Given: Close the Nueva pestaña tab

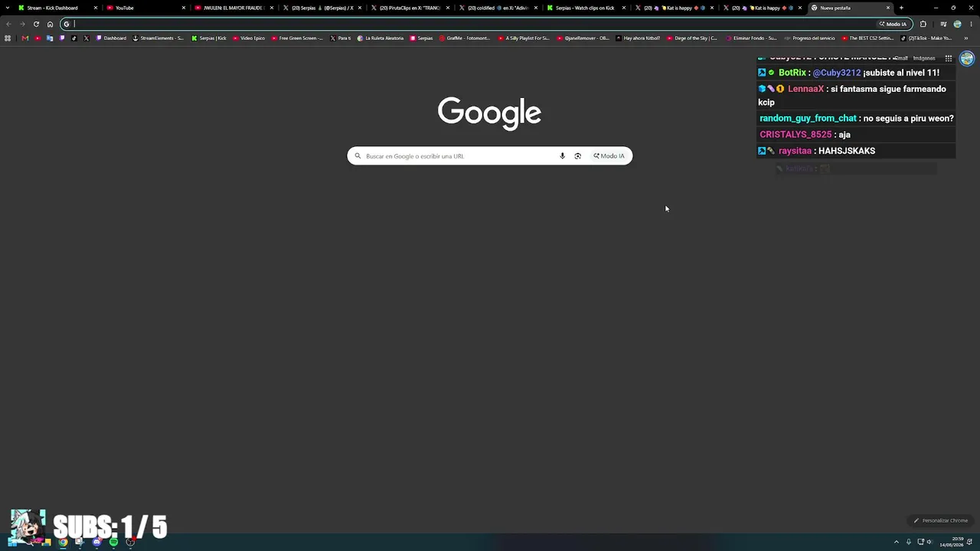Looking at the screenshot, I should point(888,8).
